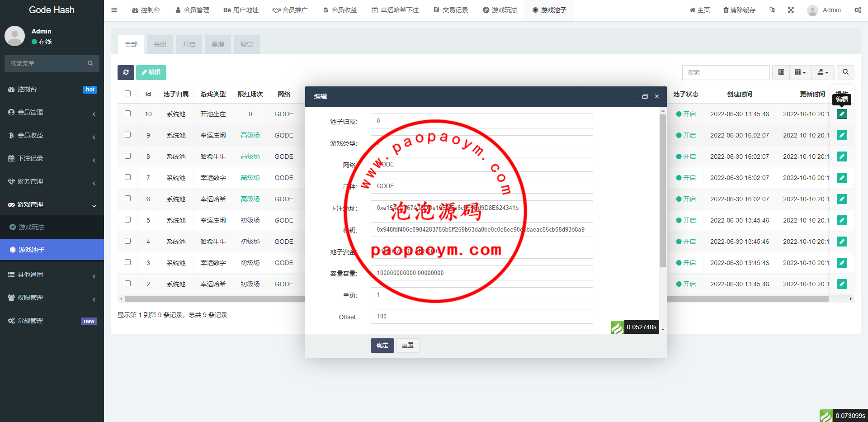Click the table horizontal scrollbar
Image resolution: width=868 pixels, height=422 pixels.
(x=477, y=299)
